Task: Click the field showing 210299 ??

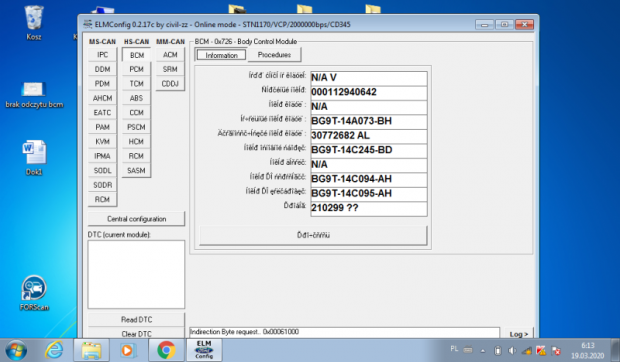Action: 369,208
